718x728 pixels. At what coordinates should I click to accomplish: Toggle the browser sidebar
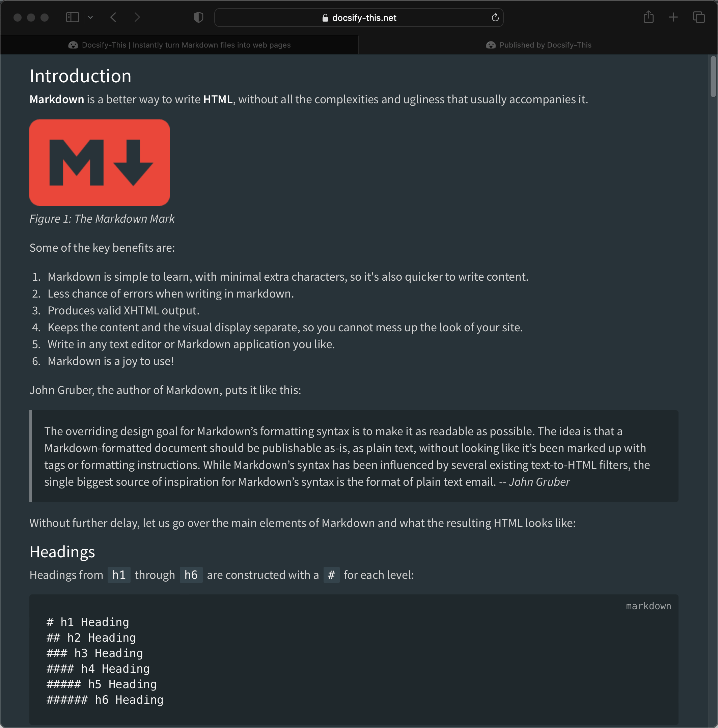(72, 17)
